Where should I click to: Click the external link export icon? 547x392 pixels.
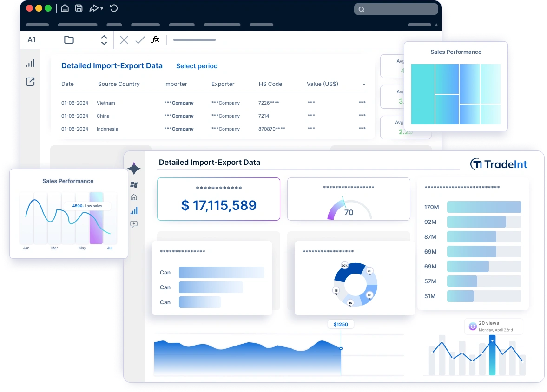click(30, 82)
